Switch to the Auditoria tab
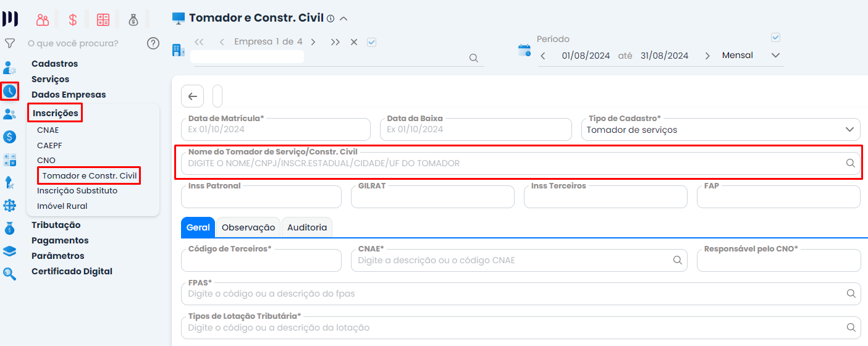This screenshot has height=346, width=868. 307,227
